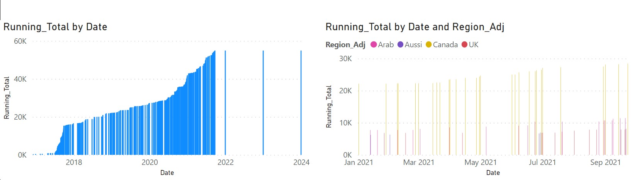The width and height of the screenshot is (644, 180).
Task: Click the Running_Total by Date and Region_Adj title
Action: point(415,27)
